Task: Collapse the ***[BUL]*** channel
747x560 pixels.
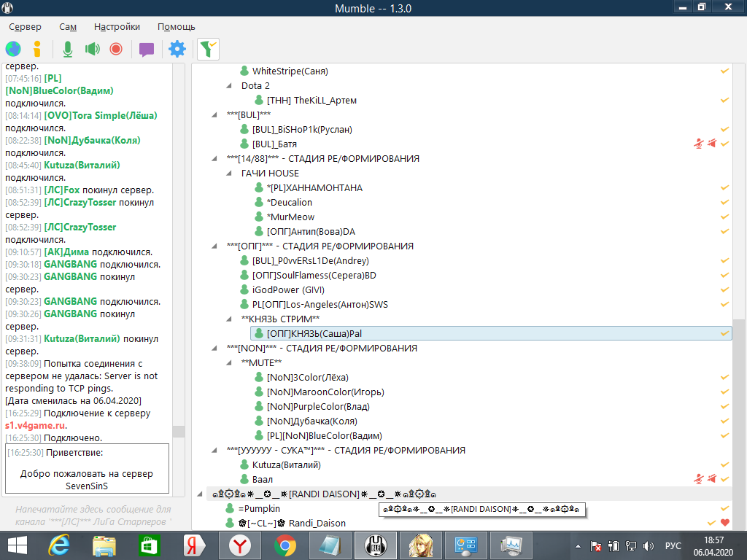Action: pyautogui.click(x=214, y=115)
